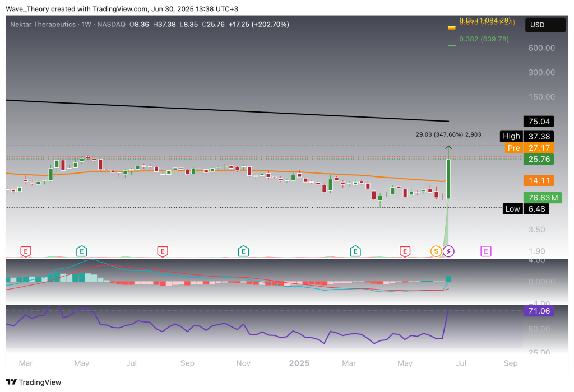
Task: Click the 3.50 price axis label
Action: pyautogui.click(x=536, y=230)
